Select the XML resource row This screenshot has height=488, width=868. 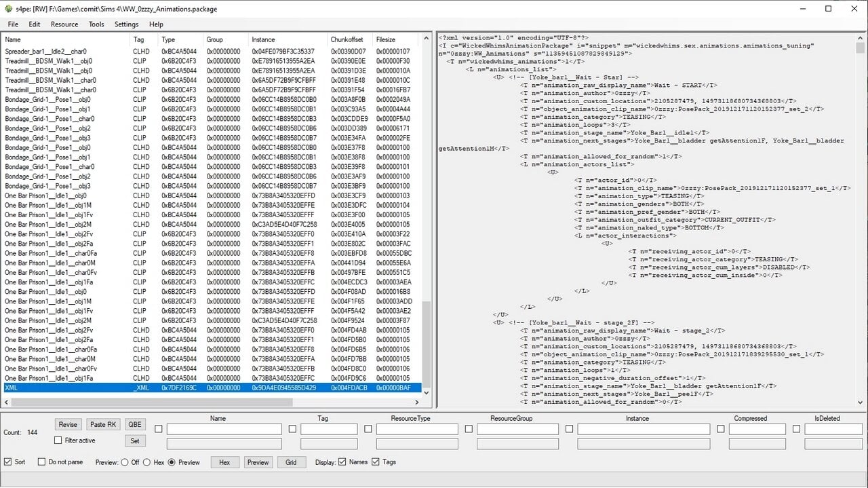coord(211,388)
